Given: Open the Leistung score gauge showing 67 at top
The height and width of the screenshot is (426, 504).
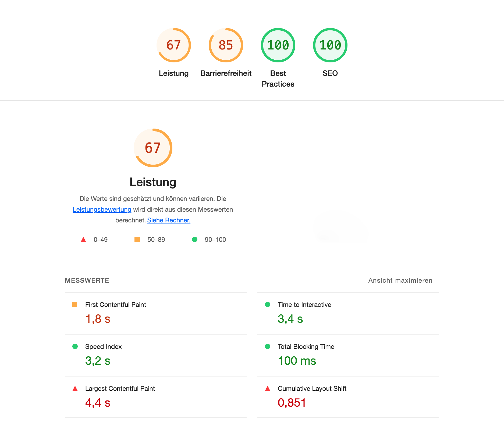Looking at the screenshot, I should click(174, 45).
